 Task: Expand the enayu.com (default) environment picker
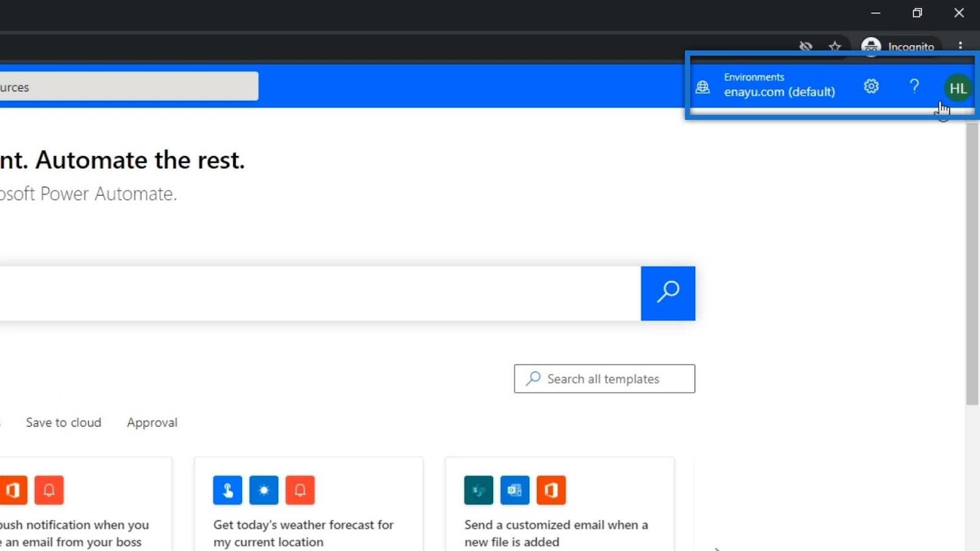coord(779,85)
